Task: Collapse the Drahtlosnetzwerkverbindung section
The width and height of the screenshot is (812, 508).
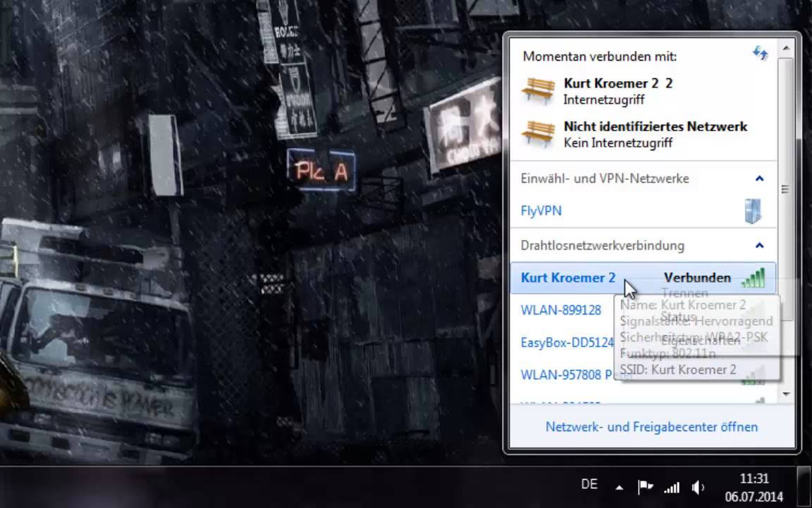Action: [759, 246]
